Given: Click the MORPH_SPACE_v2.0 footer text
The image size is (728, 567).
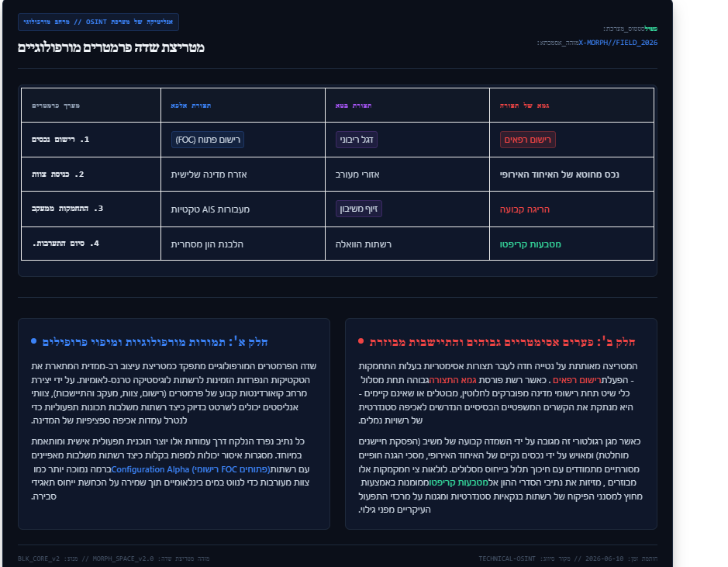Looking at the screenshot, I should coord(123,558).
